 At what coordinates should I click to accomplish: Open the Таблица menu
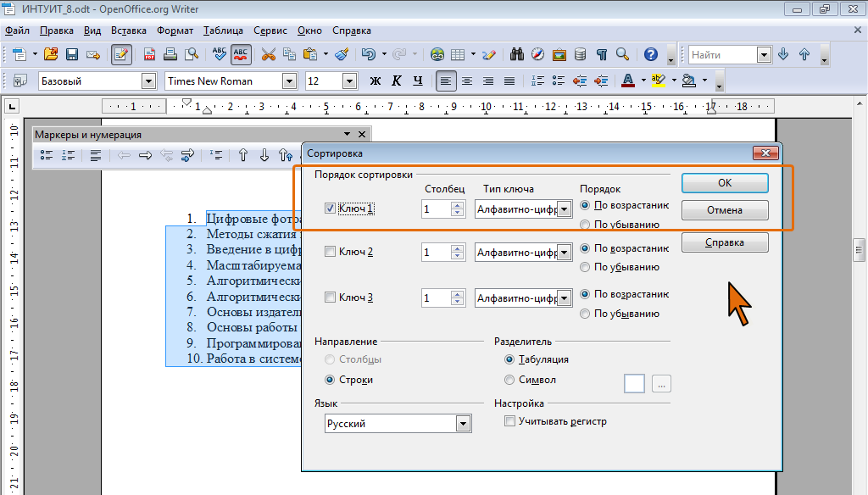click(223, 31)
